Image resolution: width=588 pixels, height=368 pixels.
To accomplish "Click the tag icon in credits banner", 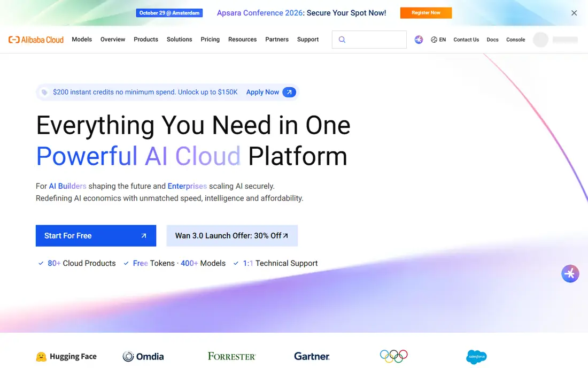I will [44, 92].
